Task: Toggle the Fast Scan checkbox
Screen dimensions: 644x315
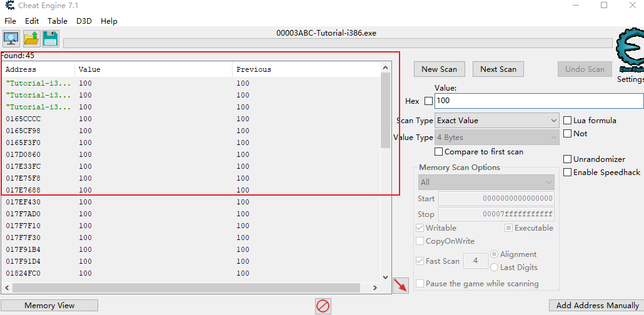Action: 420,261
